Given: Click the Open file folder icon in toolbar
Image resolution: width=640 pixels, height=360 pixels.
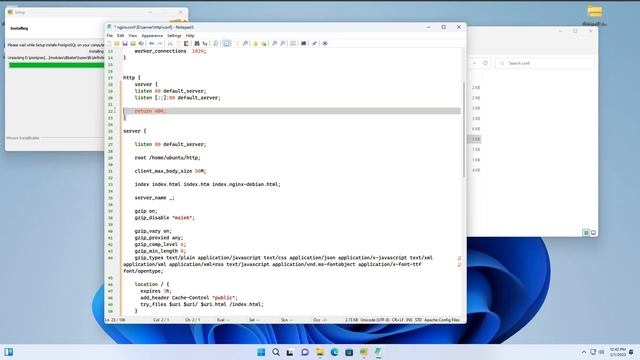Looking at the screenshot, I should tap(117, 43).
